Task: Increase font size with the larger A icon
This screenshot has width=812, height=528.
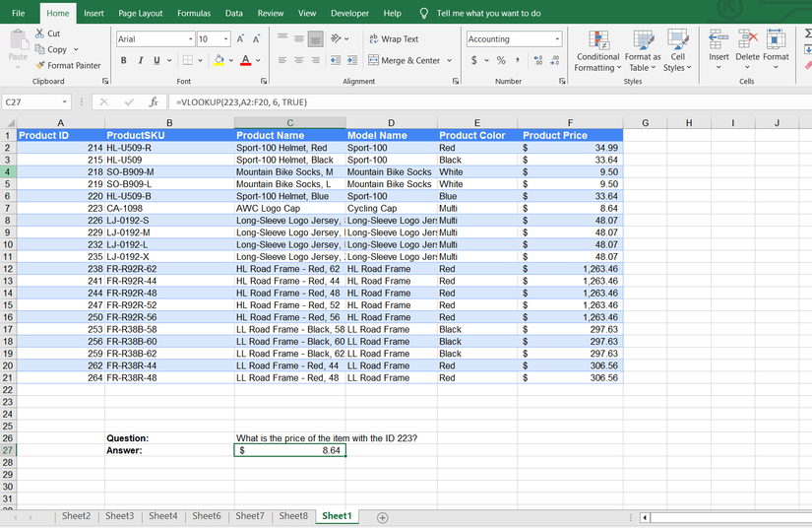Action: 241,39
